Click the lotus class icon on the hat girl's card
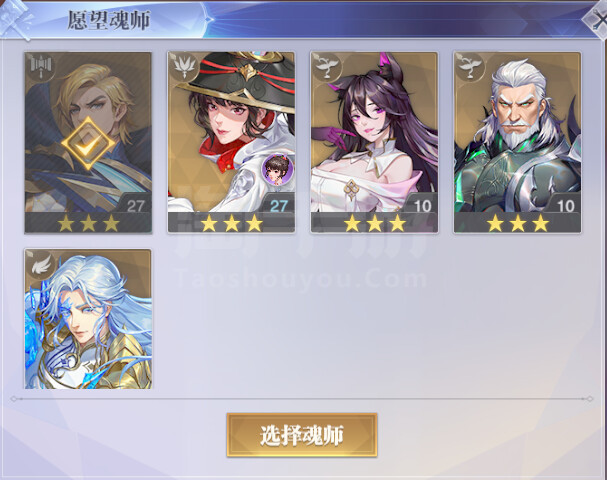Screen dimensions: 607x480 (183, 67)
